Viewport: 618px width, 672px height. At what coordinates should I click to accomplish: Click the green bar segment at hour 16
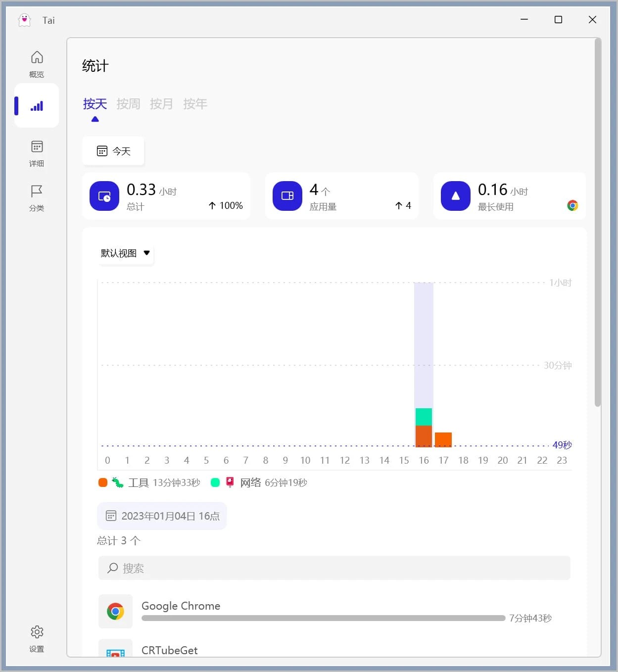(424, 417)
